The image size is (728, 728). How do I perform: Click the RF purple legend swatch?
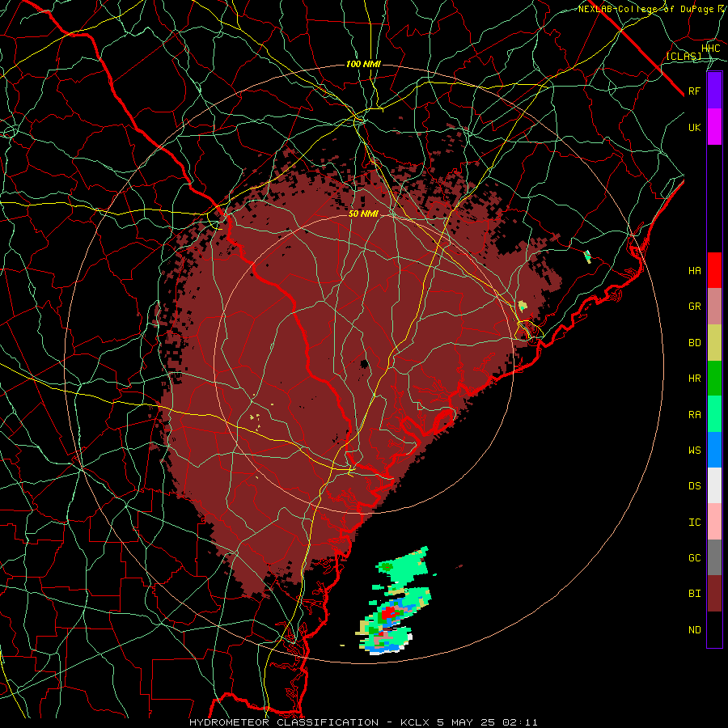714,91
